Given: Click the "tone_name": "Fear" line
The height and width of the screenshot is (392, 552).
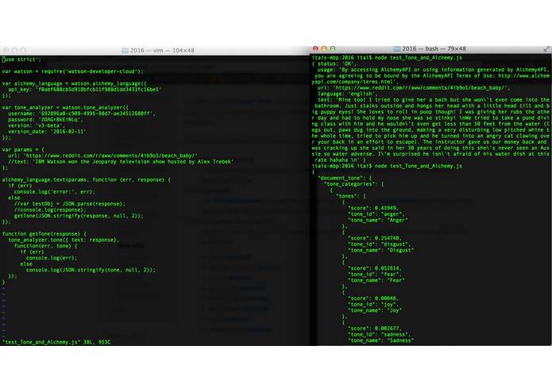Looking at the screenshot, I should (x=376, y=280).
